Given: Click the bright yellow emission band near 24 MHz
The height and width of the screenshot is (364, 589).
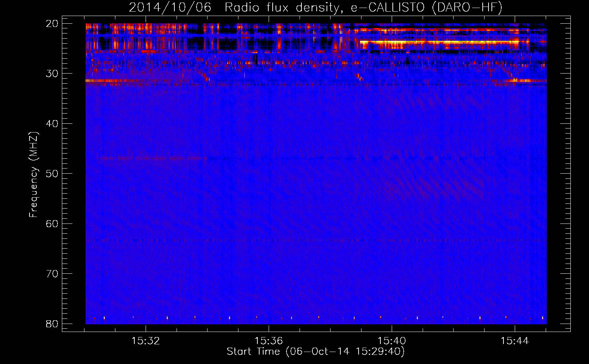Looking at the screenshot, I should coord(439,43).
